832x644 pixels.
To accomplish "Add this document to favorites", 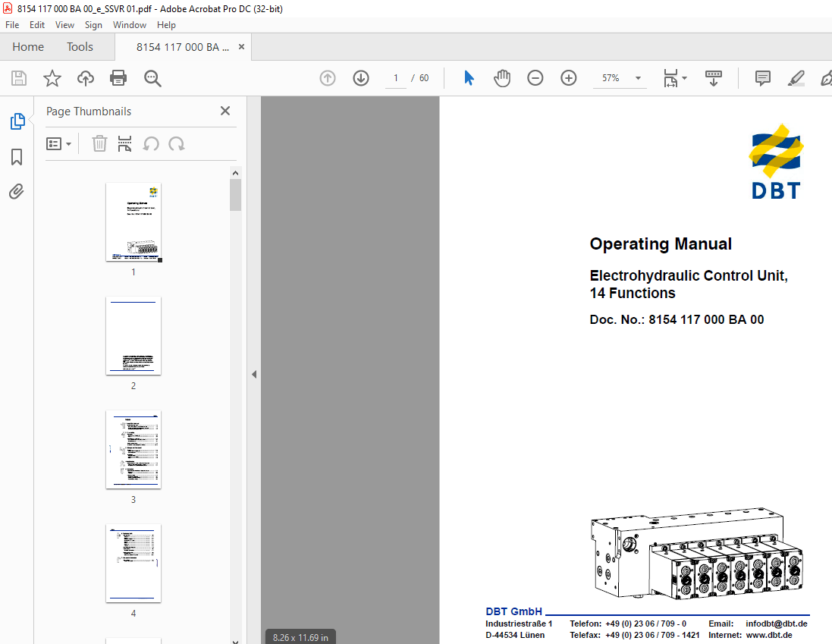I will tap(52, 77).
